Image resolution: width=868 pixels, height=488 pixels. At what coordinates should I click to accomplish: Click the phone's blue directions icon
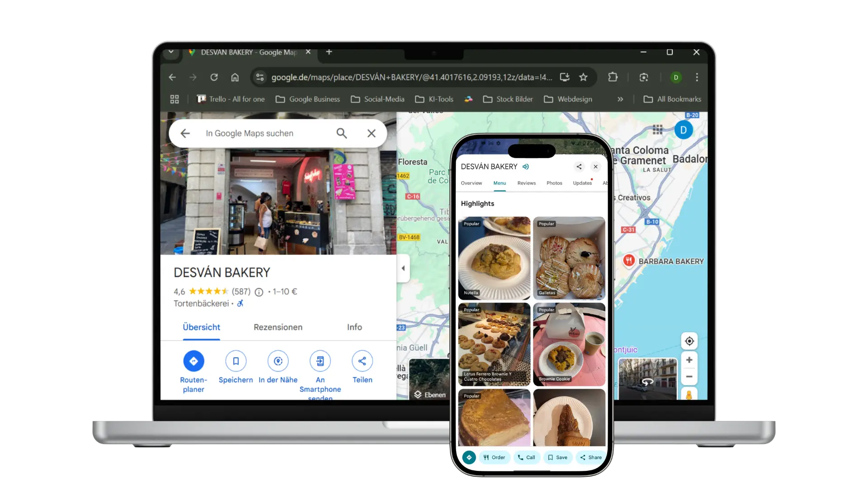click(x=469, y=457)
